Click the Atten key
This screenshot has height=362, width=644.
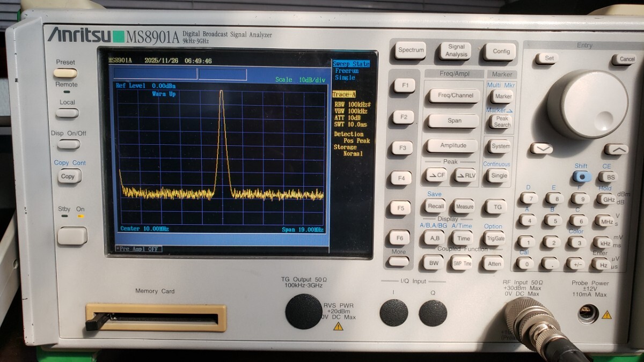493,263
